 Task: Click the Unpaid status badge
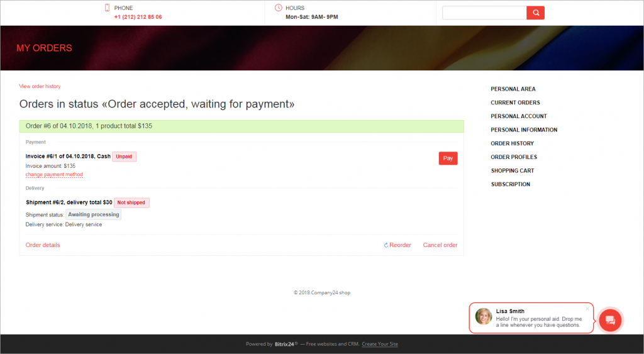124,157
